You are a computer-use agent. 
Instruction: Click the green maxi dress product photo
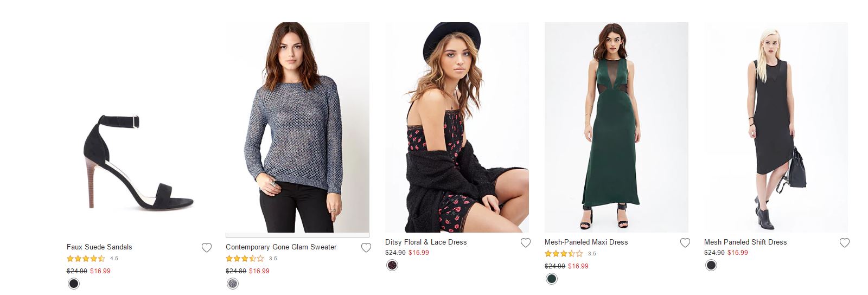(x=616, y=127)
